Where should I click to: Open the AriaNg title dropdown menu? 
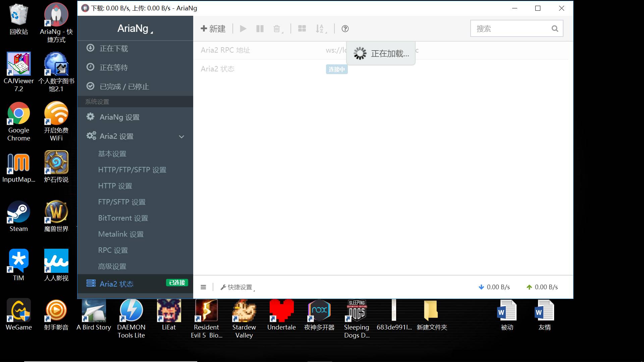click(x=135, y=28)
